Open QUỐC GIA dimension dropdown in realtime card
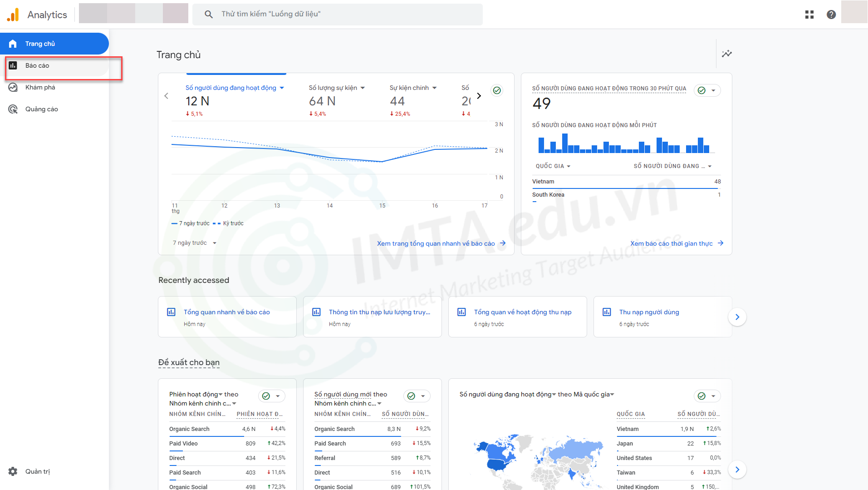 553,166
